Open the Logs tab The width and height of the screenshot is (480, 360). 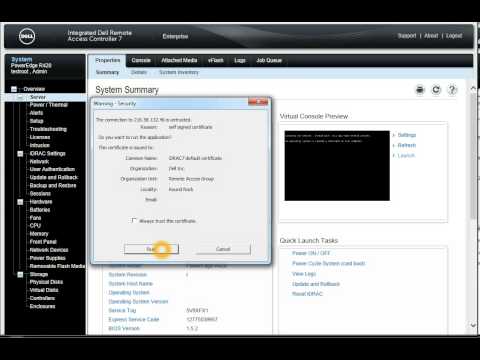click(240, 60)
